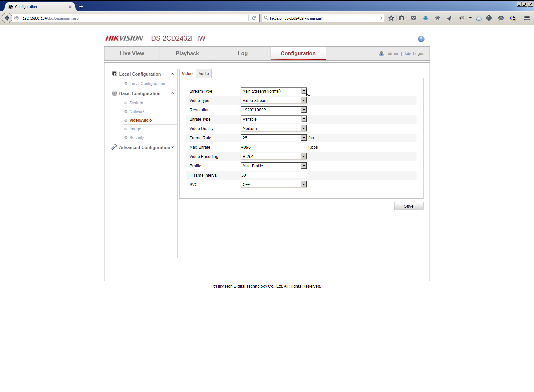Open the System sidebar link
Screen dimensions: 534x392
tap(136, 103)
